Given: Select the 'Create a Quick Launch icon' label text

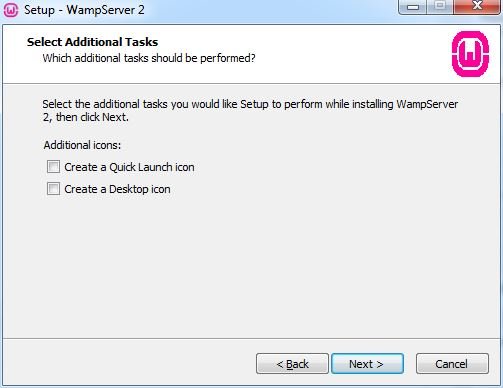Looking at the screenshot, I should 129,167.
